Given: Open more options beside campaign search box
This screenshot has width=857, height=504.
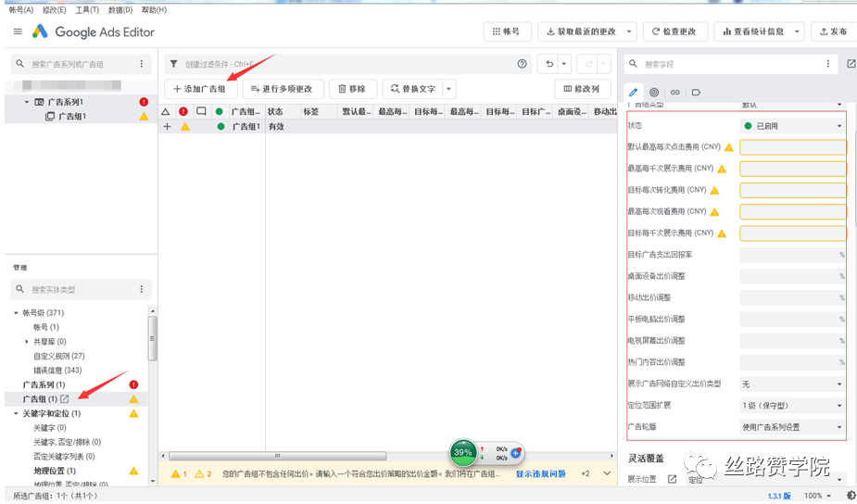Looking at the screenshot, I should pyautogui.click(x=142, y=64).
